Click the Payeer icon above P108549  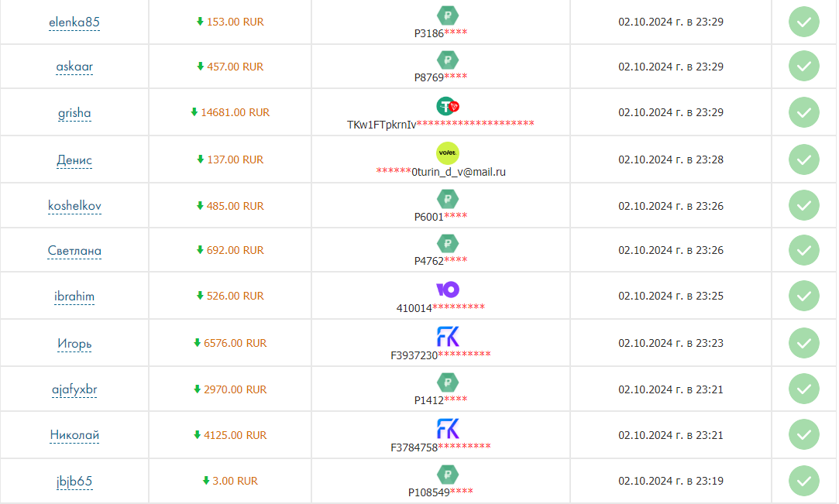click(448, 474)
